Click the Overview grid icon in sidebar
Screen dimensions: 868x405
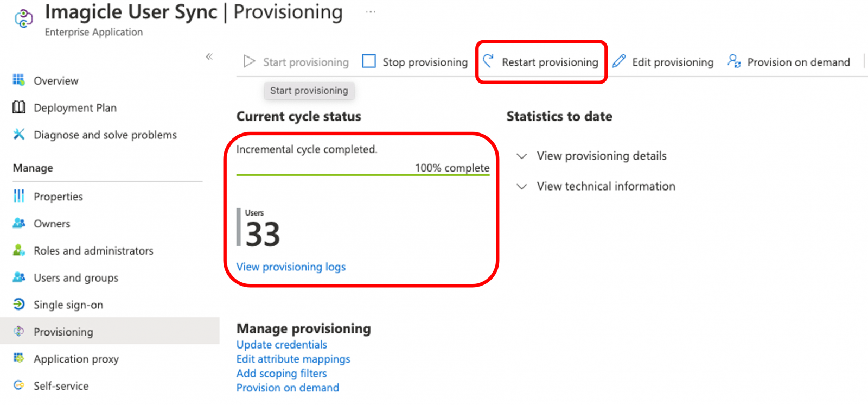[x=19, y=80]
